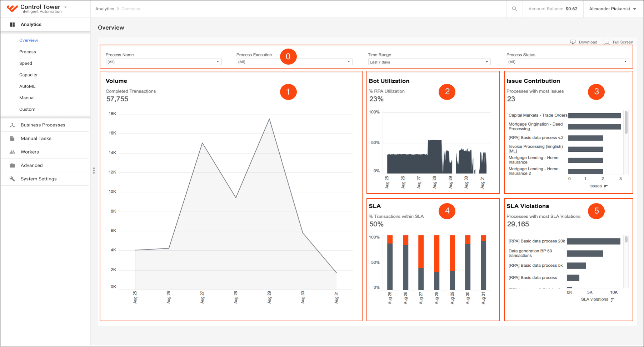Click the Workers people icon
This screenshot has height=347, width=644.
tap(12, 152)
